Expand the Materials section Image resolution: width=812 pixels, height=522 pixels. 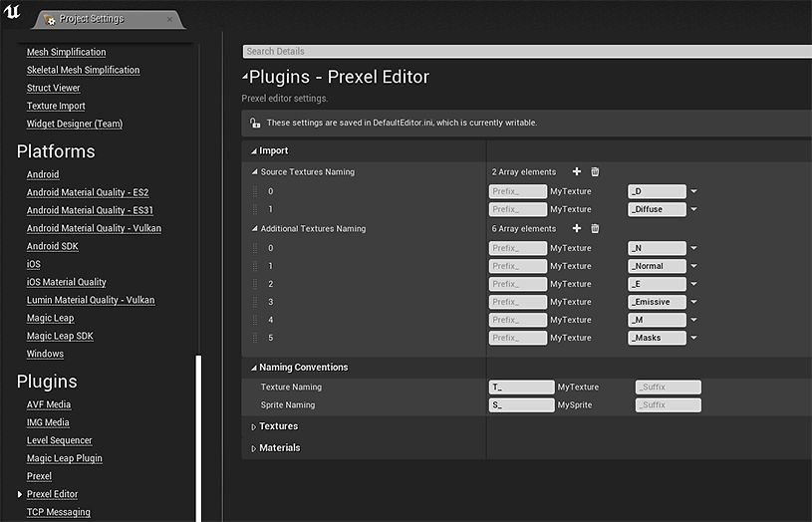pos(254,448)
